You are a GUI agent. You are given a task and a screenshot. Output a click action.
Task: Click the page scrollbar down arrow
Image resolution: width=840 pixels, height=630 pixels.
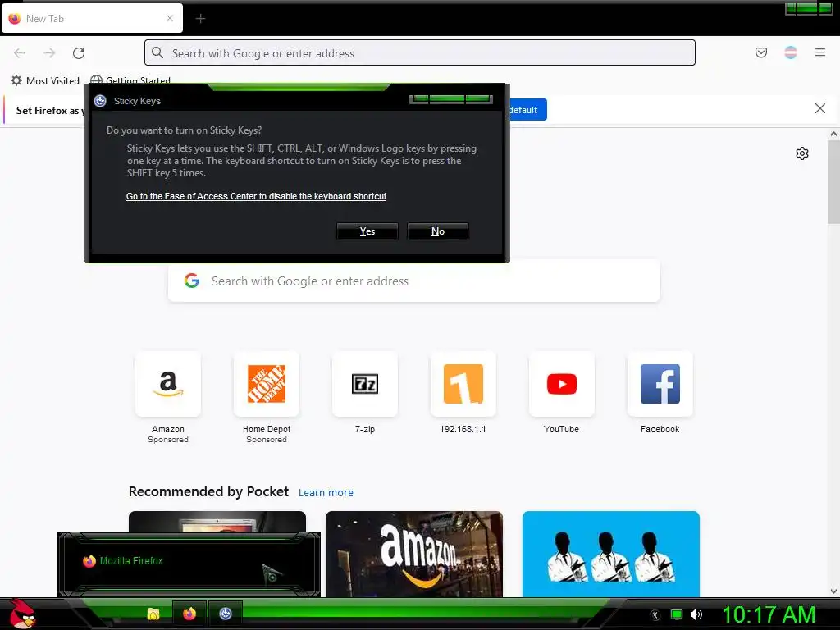833,591
